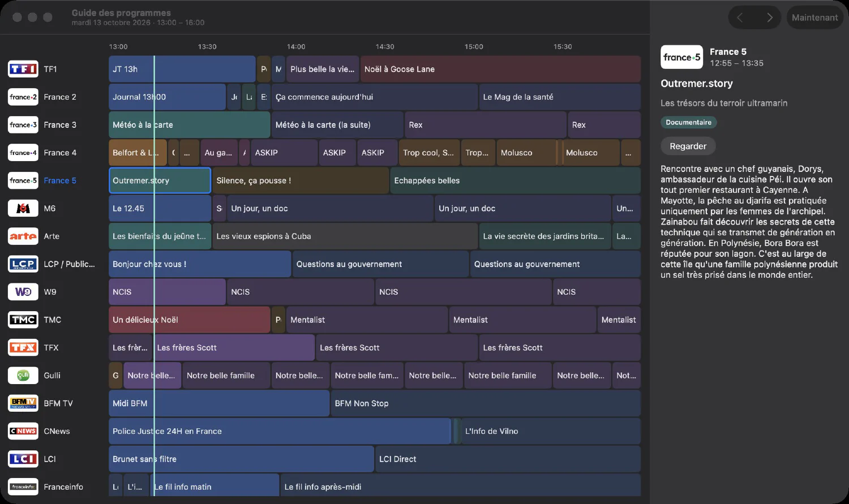Screen dimensions: 849x504
Task: Open the CNews channel logo
Action: pos(23,431)
